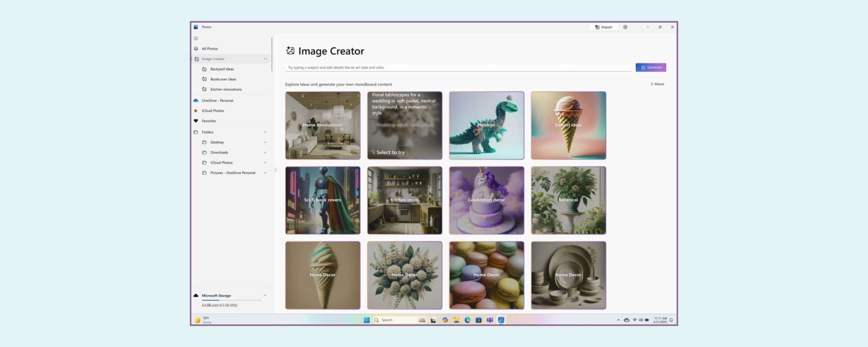The height and width of the screenshot is (347, 868).
Task: Click the Import button
Action: pyautogui.click(x=604, y=27)
